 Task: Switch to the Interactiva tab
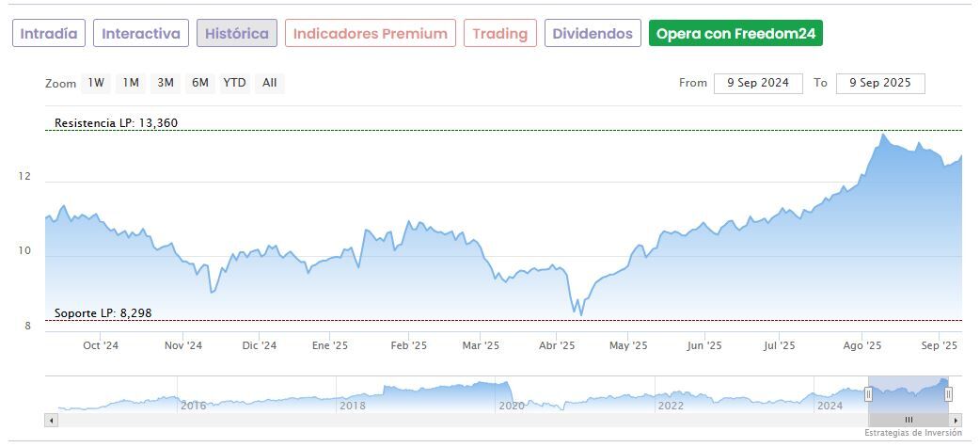141,34
